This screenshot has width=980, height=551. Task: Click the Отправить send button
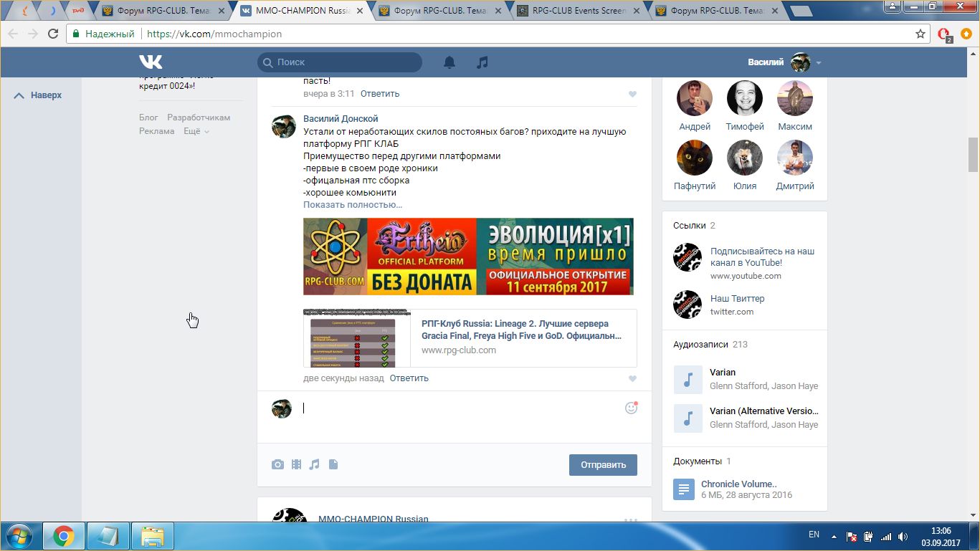click(x=603, y=464)
